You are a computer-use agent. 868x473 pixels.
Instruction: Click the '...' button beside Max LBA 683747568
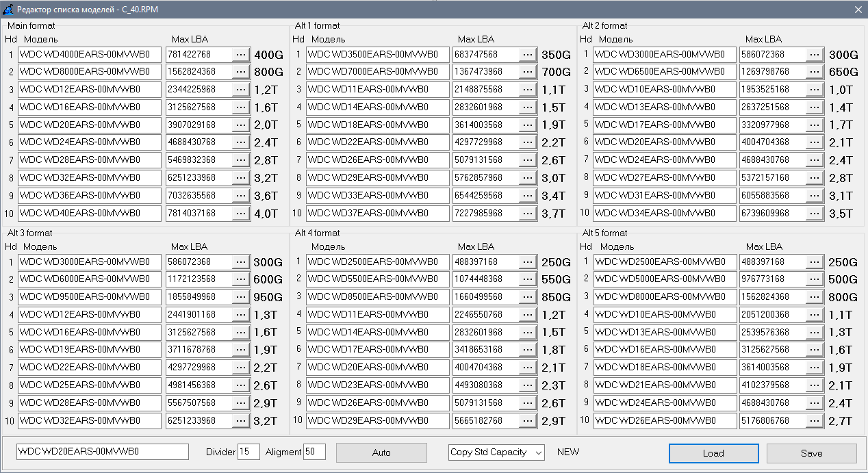(528, 54)
